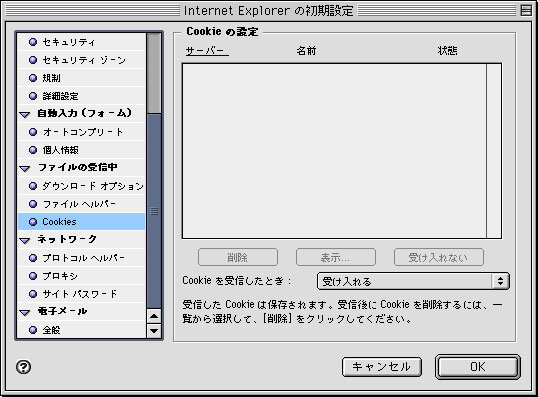Click sidebar scrollbar up arrow
Screen dimensions: 538x397
[154, 316]
